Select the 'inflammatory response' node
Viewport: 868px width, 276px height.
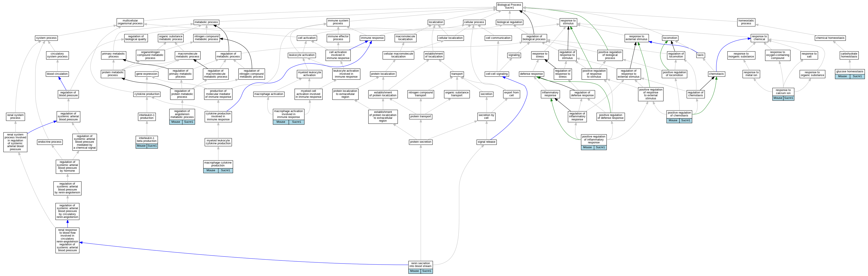pyautogui.click(x=550, y=94)
